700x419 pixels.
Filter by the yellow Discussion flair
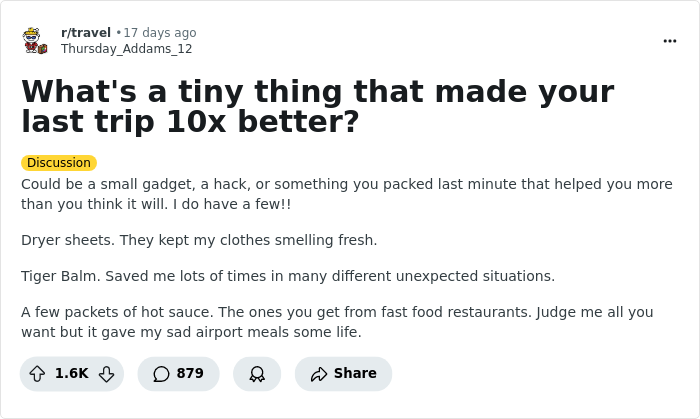click(x=59, y=163)
